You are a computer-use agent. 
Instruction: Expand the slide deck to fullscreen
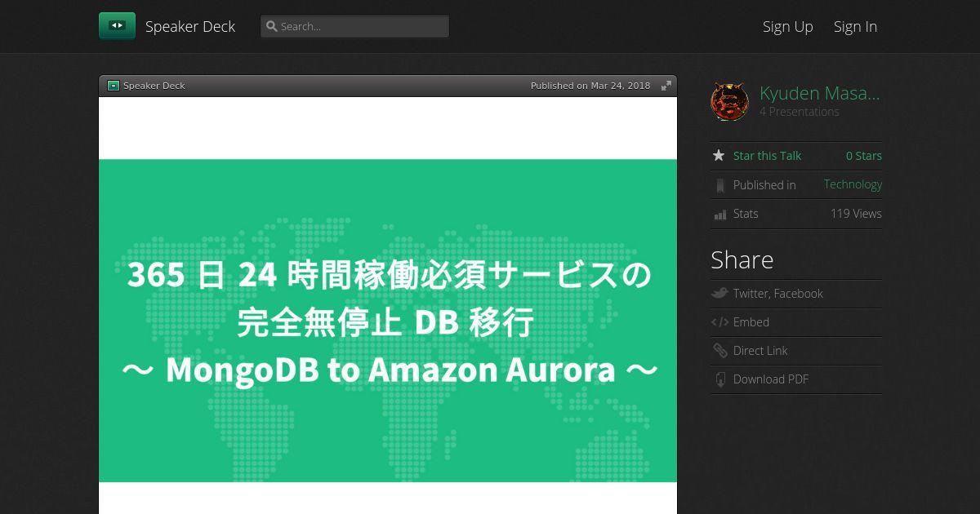[x=666, y=86]
